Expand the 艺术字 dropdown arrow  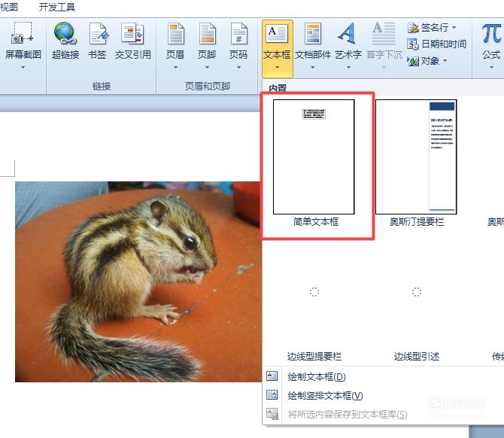[348, 68]
